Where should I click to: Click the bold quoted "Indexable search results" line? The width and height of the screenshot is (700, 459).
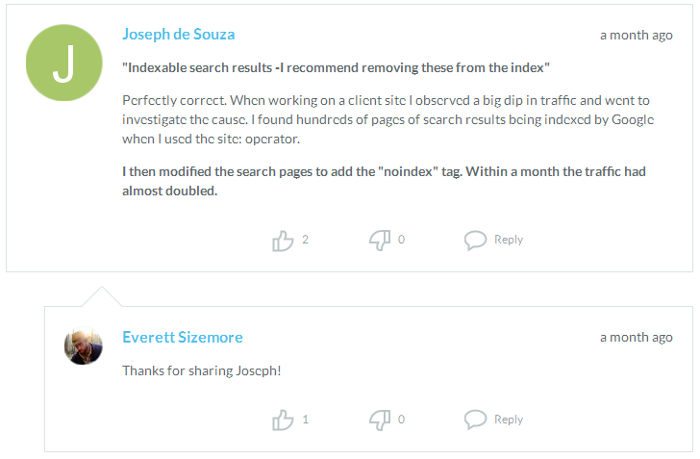336,68
